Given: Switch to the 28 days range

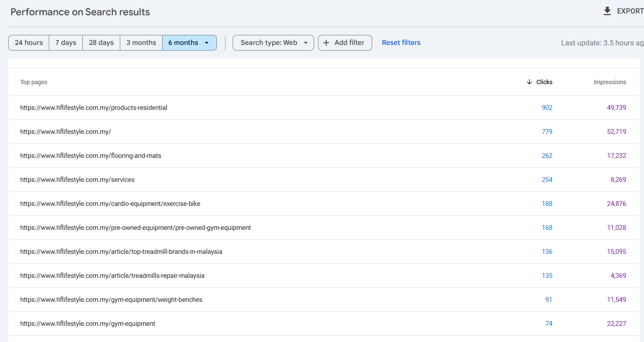Looking at the screenshot, I should point(101,43).
